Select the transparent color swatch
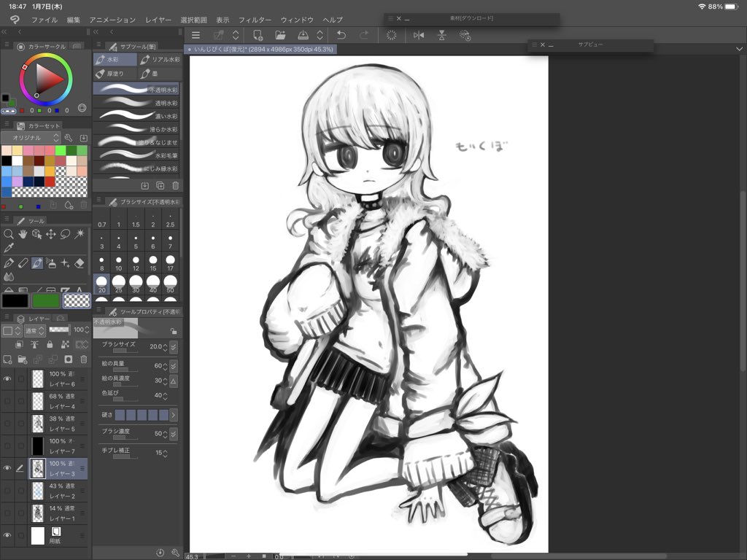This screenshot has width=747, height=560. (77, 300)
